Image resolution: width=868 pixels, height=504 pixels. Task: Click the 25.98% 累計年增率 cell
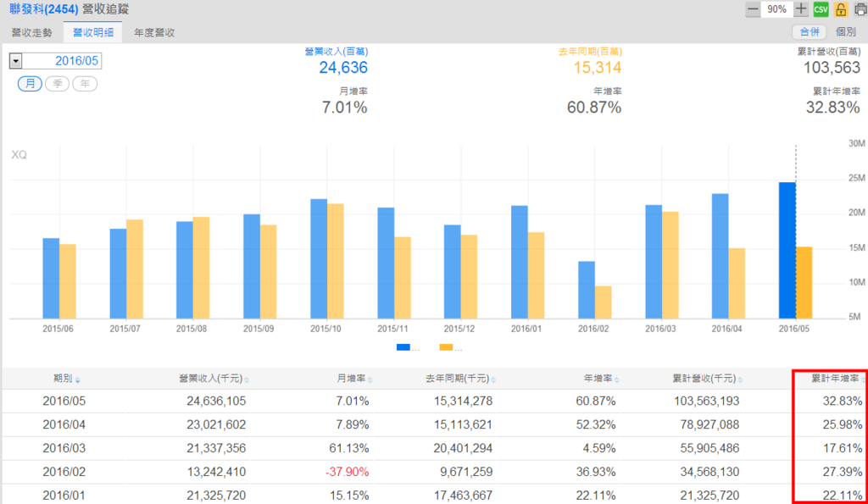coord(843,425)
